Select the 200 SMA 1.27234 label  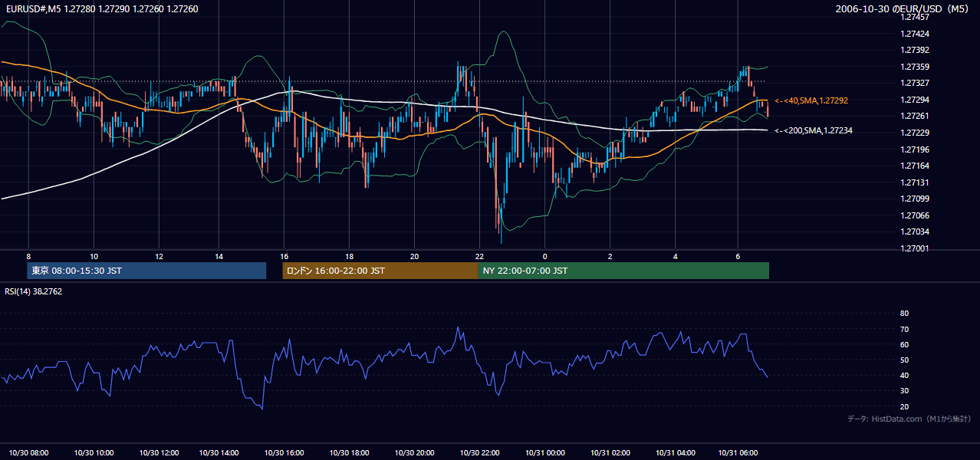coord(814,131)
